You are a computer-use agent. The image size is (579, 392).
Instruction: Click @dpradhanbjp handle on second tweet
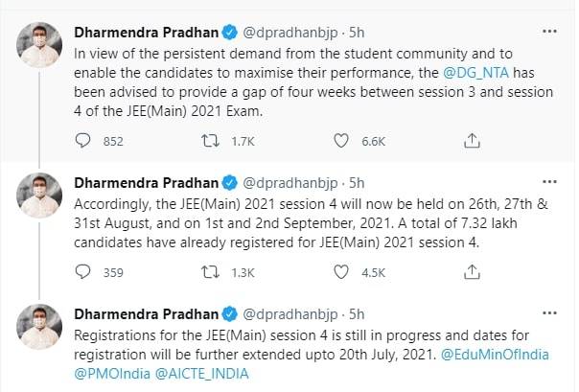(289, 183)
